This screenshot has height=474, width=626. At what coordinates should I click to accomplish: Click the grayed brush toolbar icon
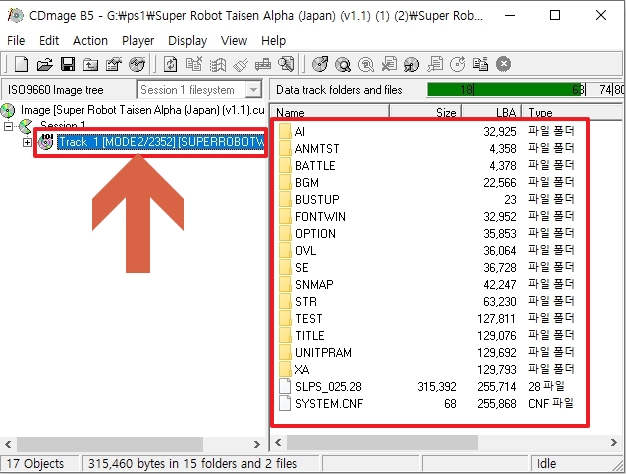pos(240,64)
